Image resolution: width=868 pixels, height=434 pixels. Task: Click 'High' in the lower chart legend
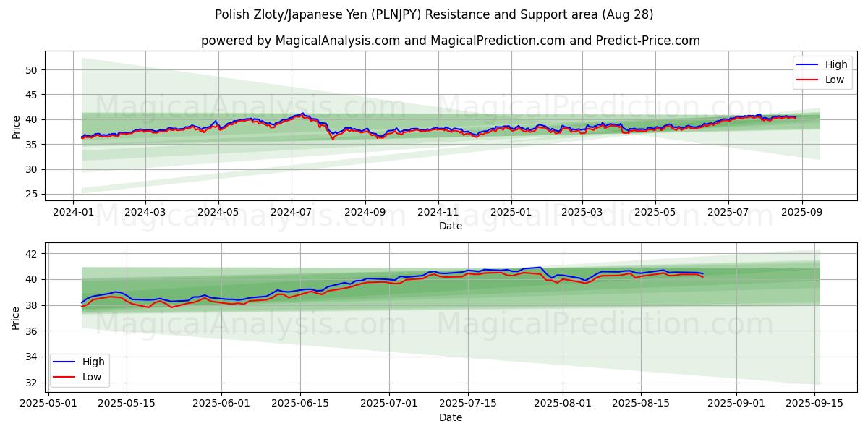coord(93,362)
